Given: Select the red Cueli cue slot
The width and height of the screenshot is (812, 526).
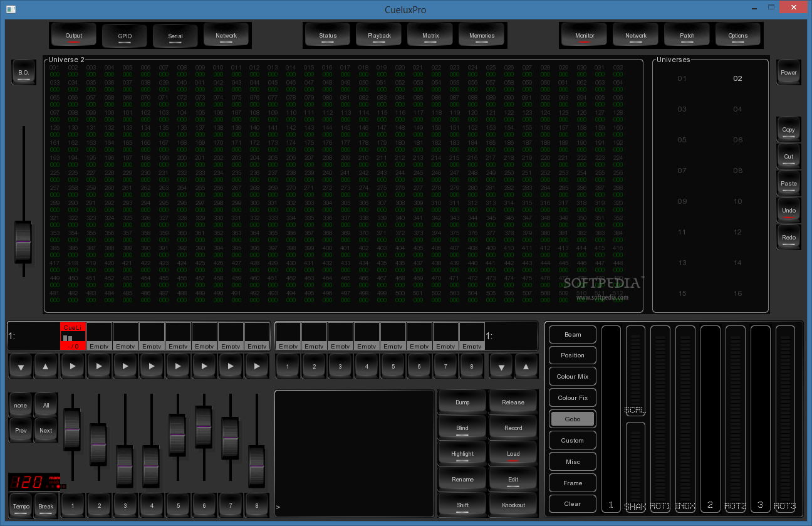Looking at the screenshot, I should click(73, 336).
